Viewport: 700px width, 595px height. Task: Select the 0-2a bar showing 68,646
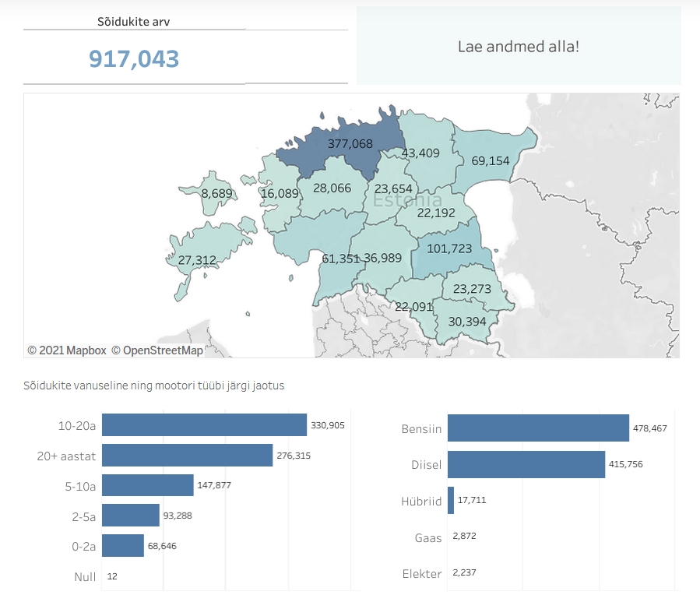(x=121, y=546)
